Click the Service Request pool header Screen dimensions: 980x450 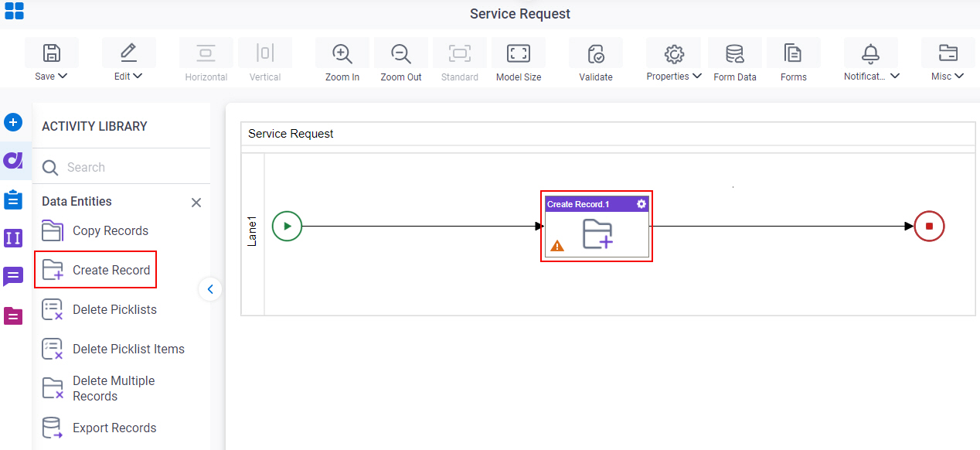click(x=607, y=134)
